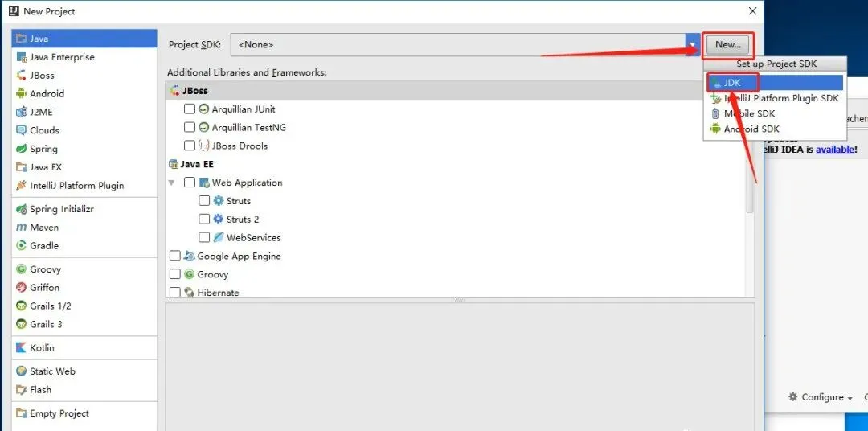Click the Grails 1/2 icon

pyautogui.click(x=22, y=306)
